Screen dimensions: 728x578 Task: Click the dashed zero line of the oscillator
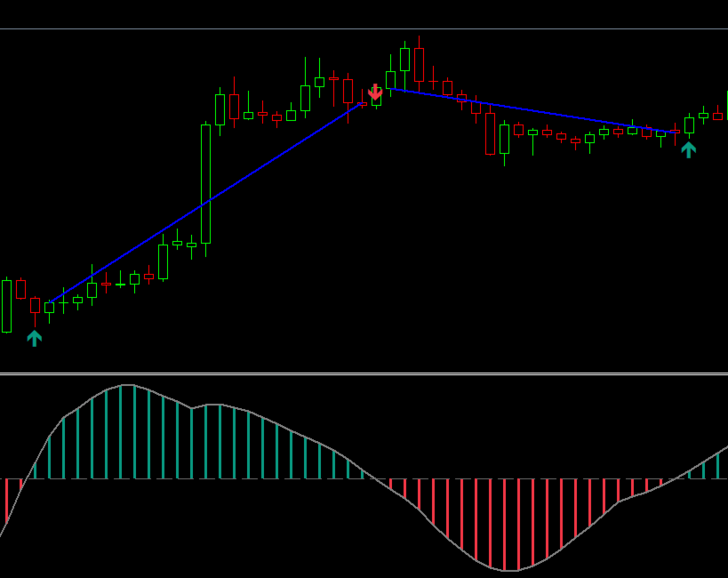click(x=364, y=478)
